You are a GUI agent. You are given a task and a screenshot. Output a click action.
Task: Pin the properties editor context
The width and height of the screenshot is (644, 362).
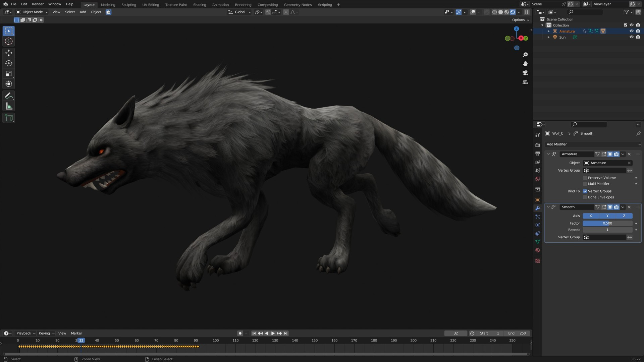pyautogui.click(x=638, y=133)
